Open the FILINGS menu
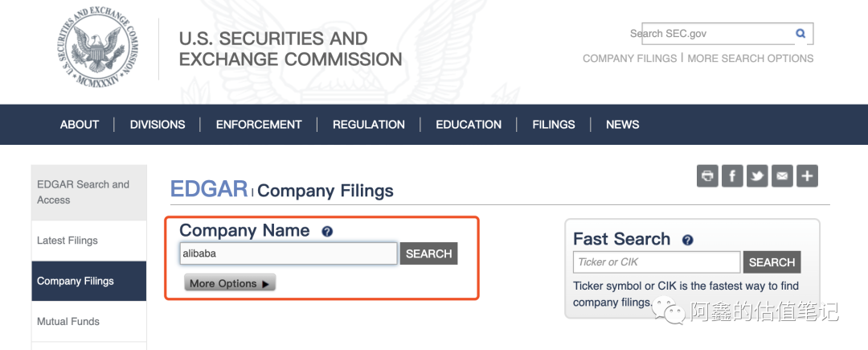This screenshot has height=350, width=868. pyautogui.click(x=554, y=125)
